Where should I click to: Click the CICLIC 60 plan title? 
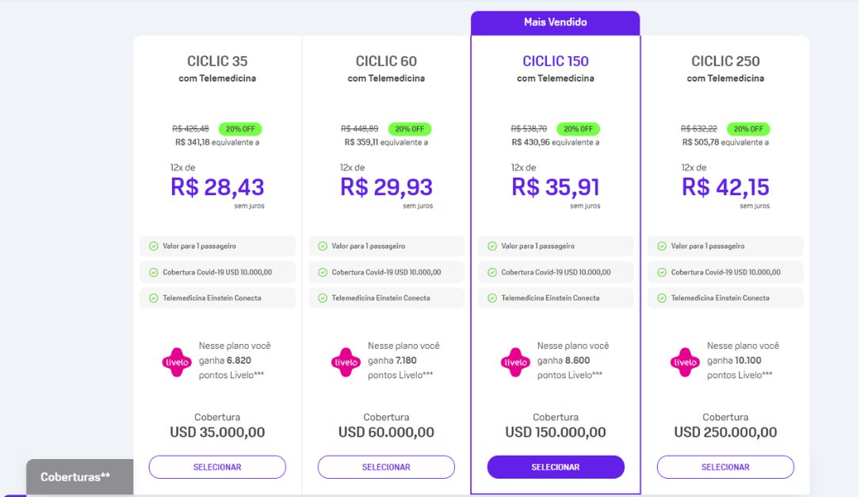pyautogui.click(x=386, y=61)
